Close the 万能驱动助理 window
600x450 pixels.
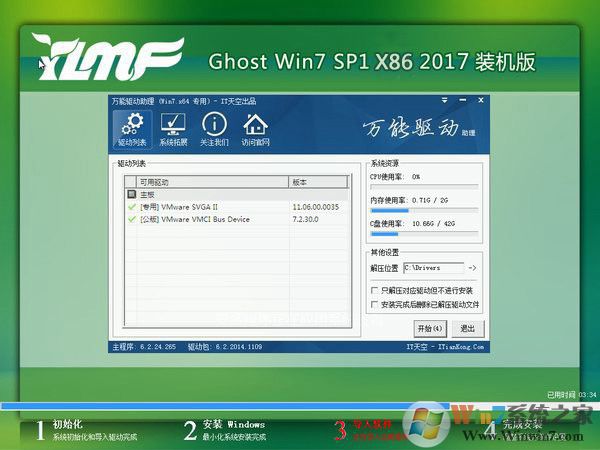click(481, 100)
